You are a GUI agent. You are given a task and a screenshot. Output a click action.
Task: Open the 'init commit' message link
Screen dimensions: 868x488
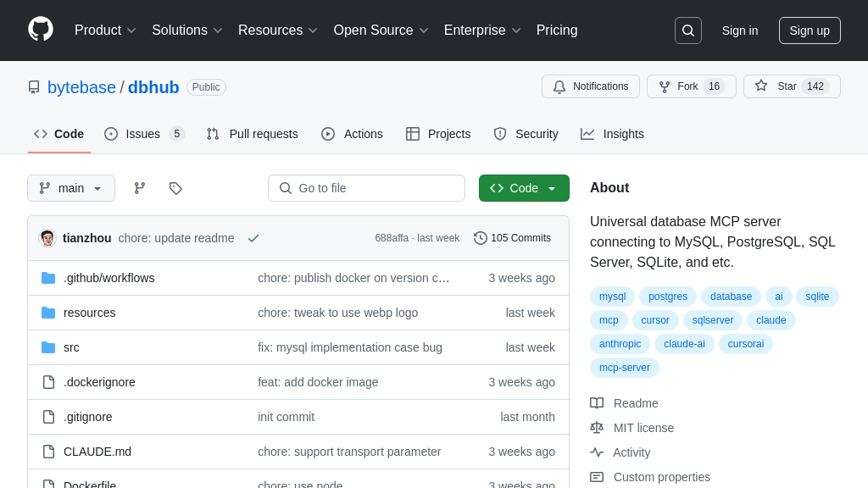pyautogui.click(x=287, y=417)
